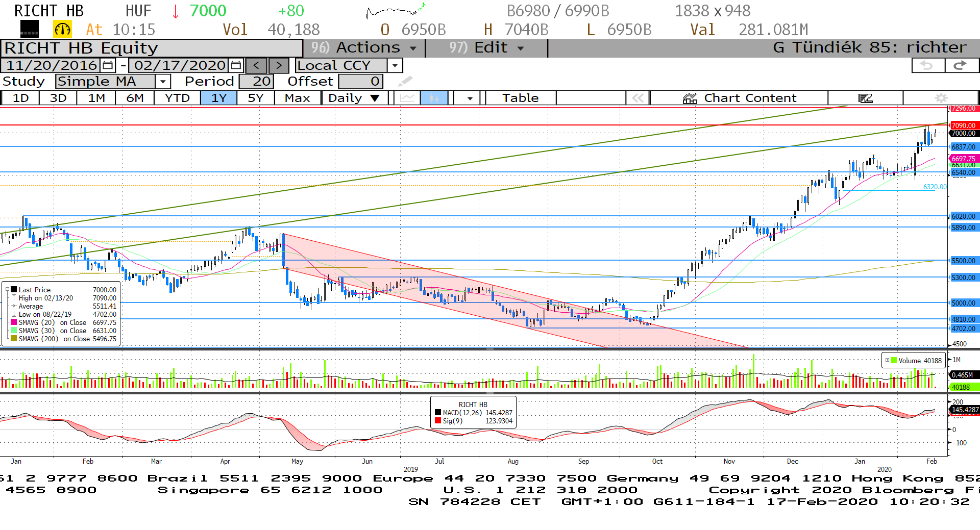Click the red Sig(9) legend swatch
The image size is (980, 530).
(438, 420)
